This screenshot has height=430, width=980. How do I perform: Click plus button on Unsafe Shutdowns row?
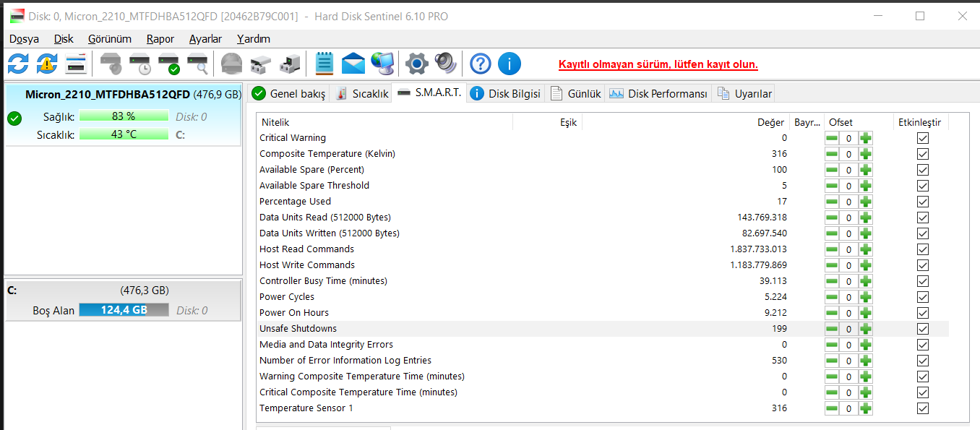(866, 329)
